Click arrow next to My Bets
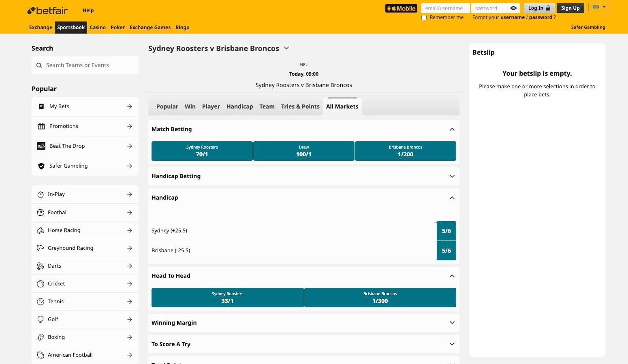This screenshot has height=364, width=628. [x=130, y=106]
